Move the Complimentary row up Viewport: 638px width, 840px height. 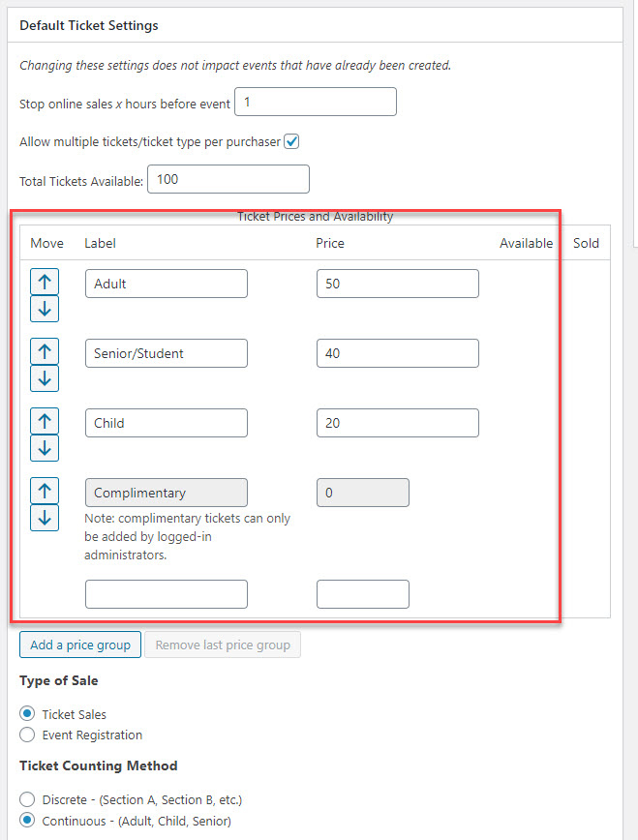point(45,491)
